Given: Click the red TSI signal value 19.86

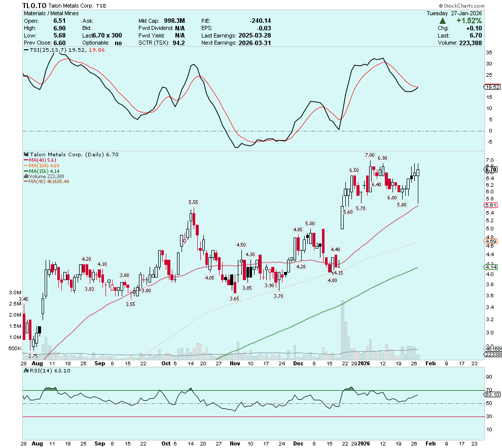Looking at the screenshot, I should pos(97,50).
